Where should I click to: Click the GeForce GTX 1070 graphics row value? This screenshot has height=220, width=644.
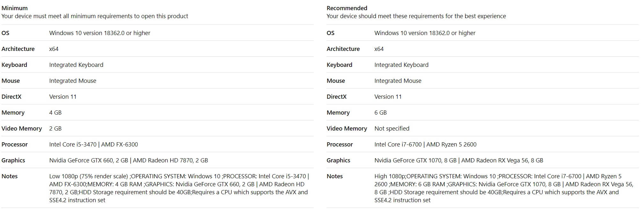(x=458, y=160)
